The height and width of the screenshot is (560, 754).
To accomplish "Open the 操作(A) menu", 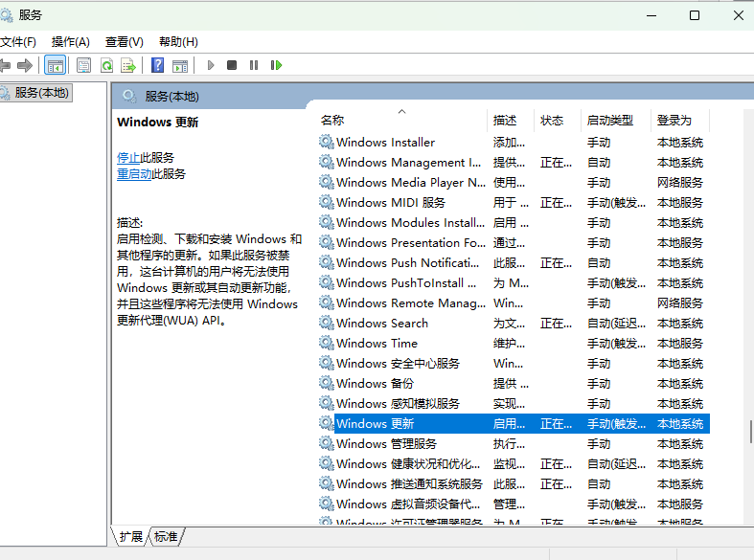I will click(70, 42).
